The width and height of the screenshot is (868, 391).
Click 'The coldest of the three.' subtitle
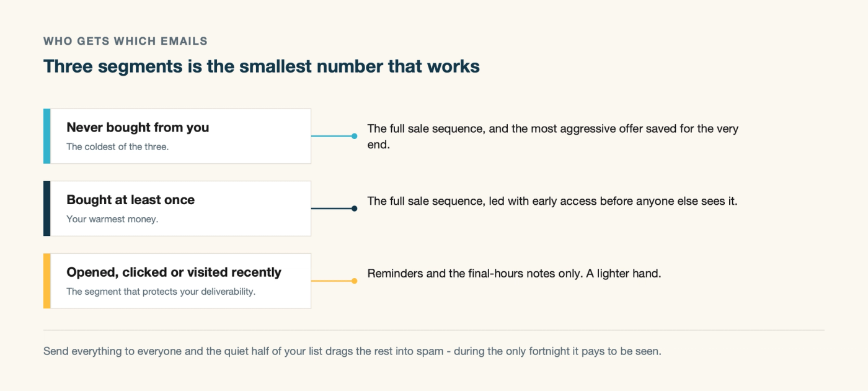(x=118, y=147)
